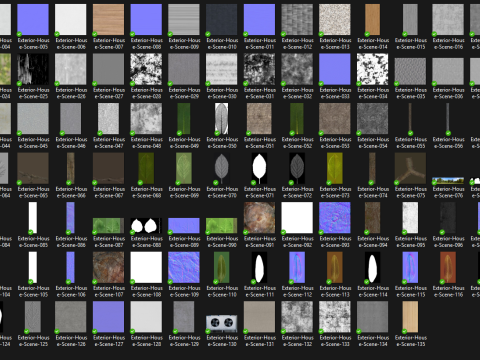Select the Exterior-House-Scene-005 blue normal map thumbnail
Image resolution: width=480 pixels, height=360 pixels.
33,20
